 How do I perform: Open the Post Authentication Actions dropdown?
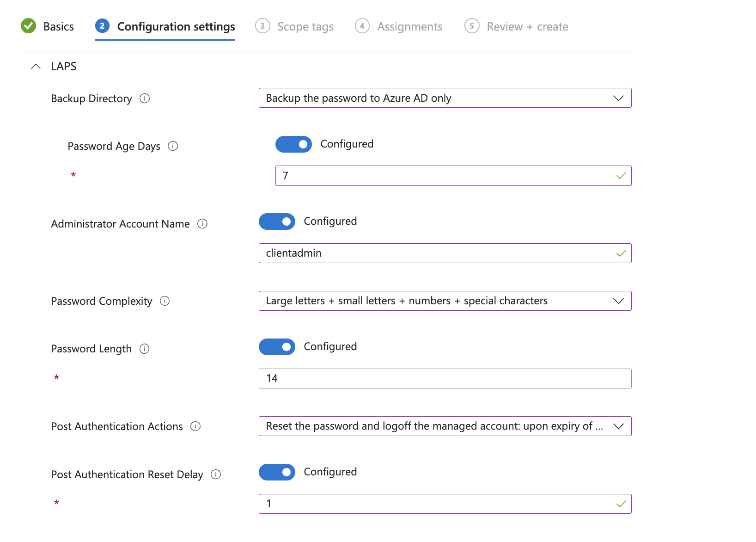pos(445,426)
